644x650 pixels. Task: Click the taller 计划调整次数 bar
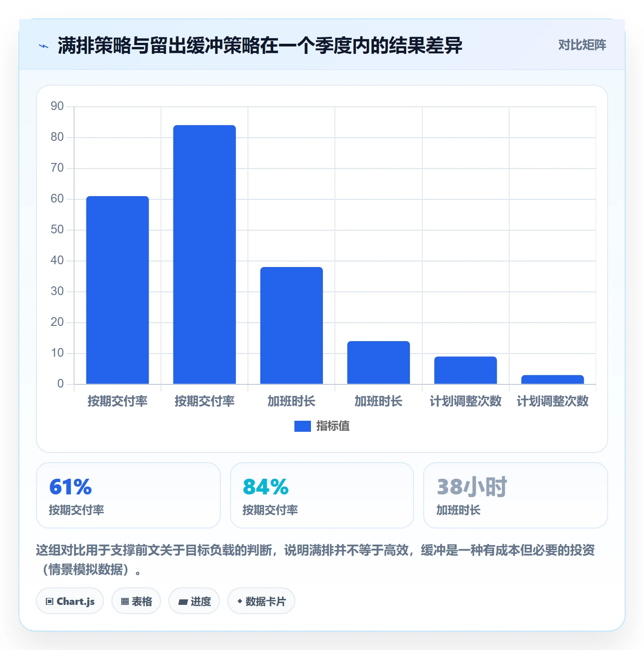466,370
